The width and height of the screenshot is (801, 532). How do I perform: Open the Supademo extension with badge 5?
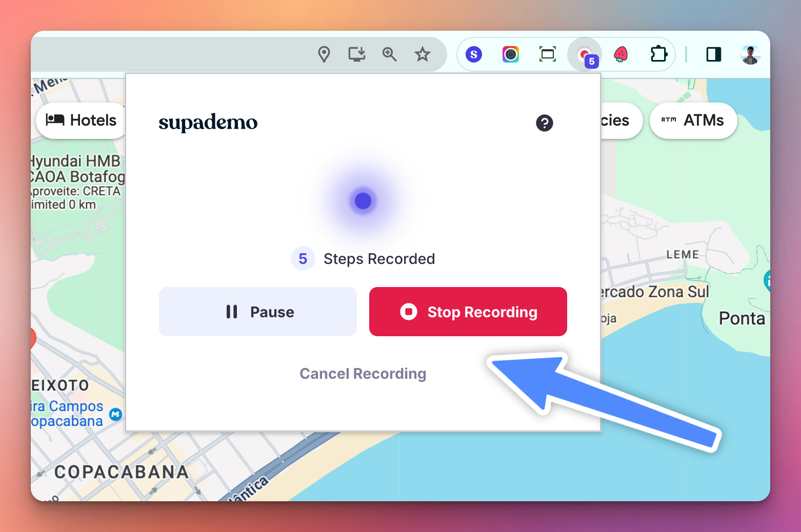tap(585, 54)
